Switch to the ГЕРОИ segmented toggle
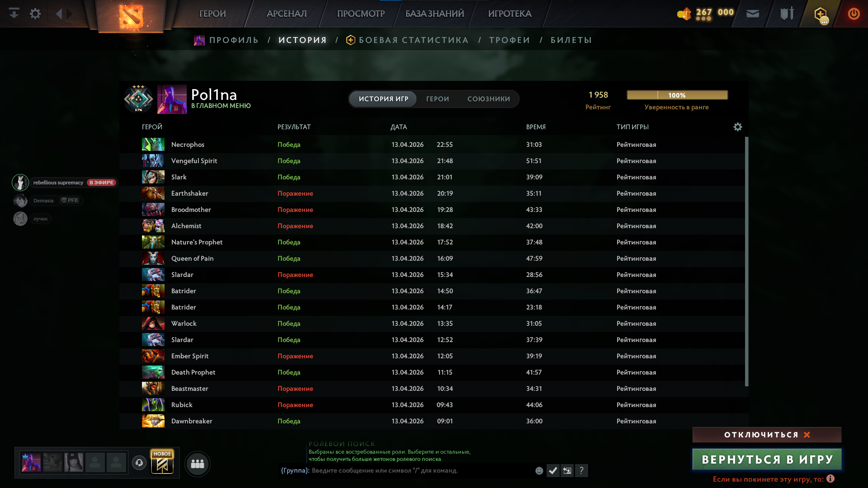868x488 pixels. (x=437, y=99)
